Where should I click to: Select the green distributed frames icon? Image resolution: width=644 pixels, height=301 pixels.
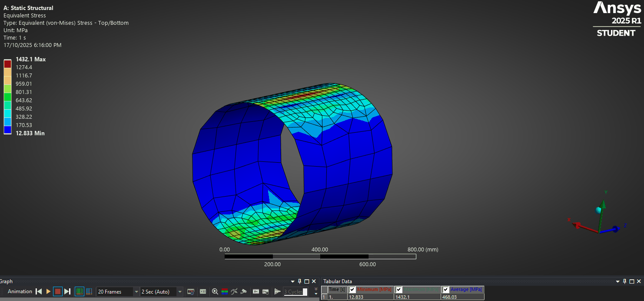tap(80, 291)
